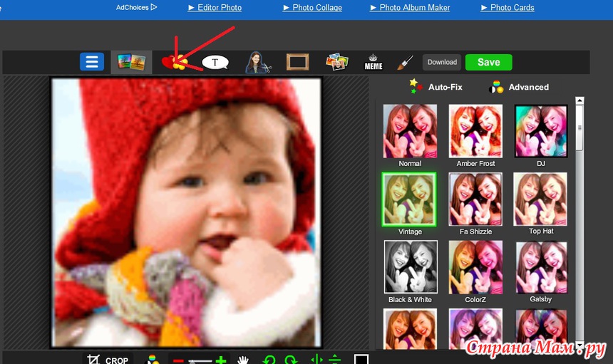Open the picture frame tool
This screenshot has height=364, width=613.
pyautogui.click(x=297, y=62)
